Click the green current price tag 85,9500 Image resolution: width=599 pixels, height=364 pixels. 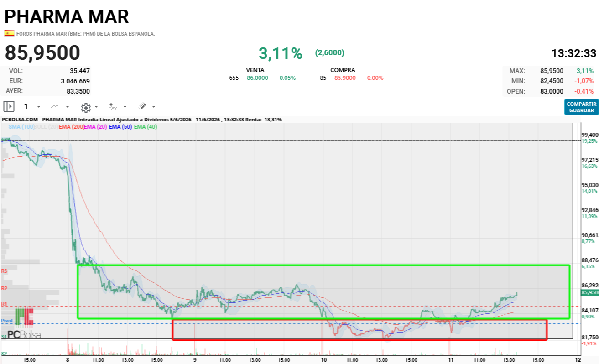tap(589, 293)
